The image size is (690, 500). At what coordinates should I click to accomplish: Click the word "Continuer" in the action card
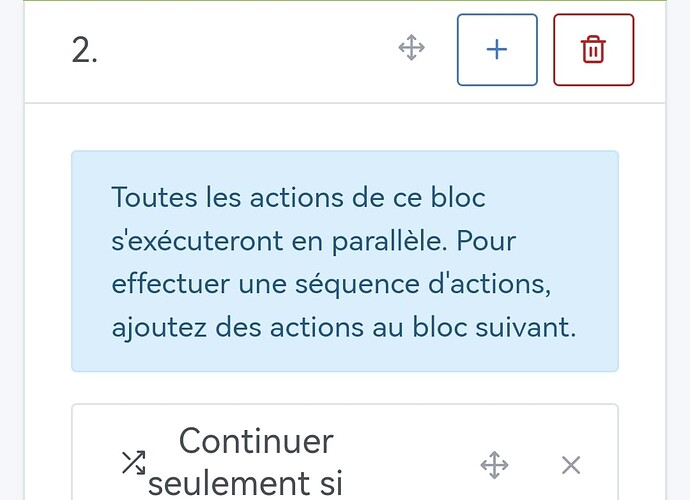click(255, 440)
